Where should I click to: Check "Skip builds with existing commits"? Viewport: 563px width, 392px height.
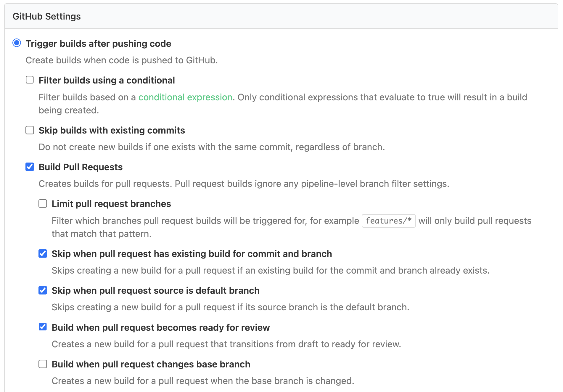click(30, 130)
